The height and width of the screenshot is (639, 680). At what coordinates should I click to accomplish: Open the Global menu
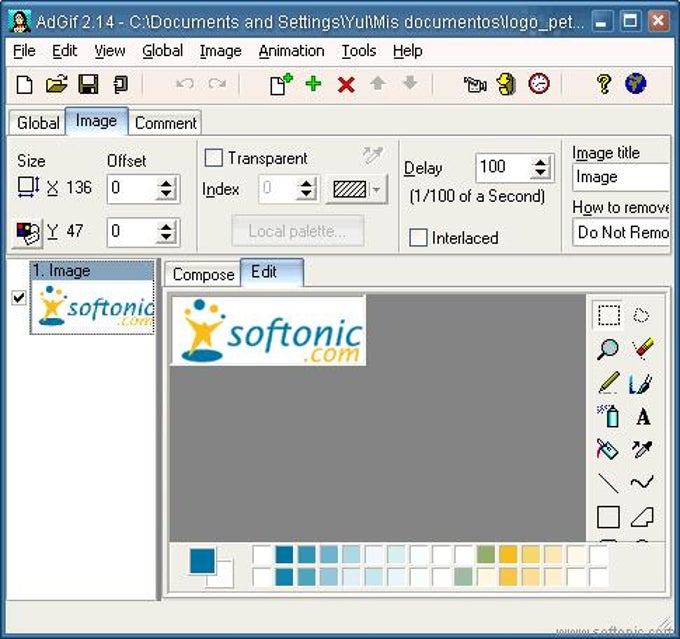click(162, 51)
